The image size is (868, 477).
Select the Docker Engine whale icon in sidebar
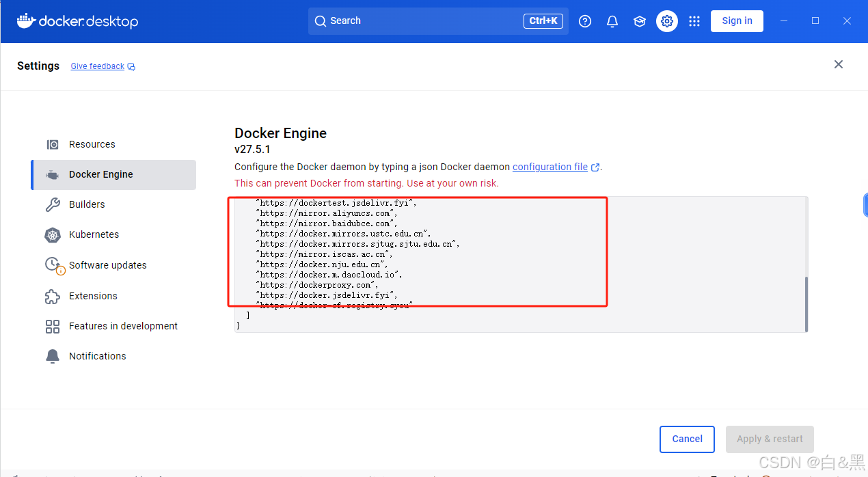pos(53,174)
